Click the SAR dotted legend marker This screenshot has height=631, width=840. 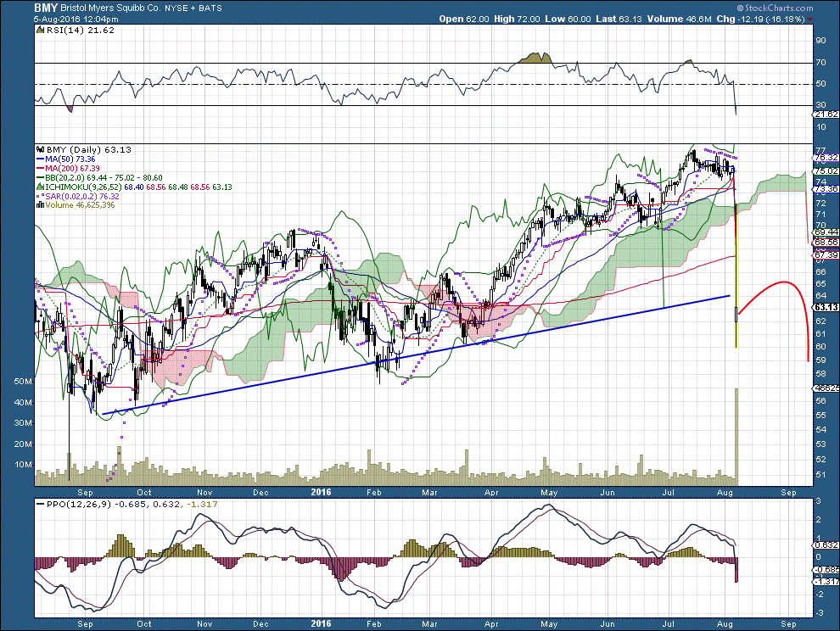(x=40, y=196)
